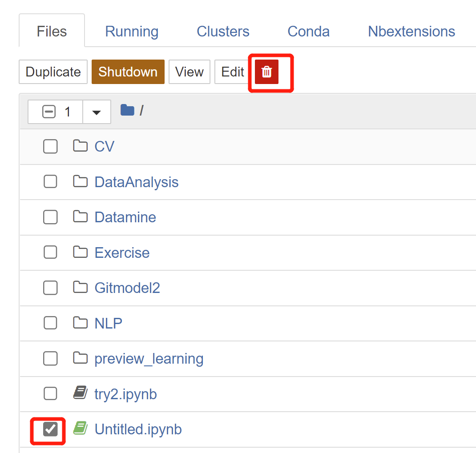
Task: Click the NLP folder icon
Action: point(80,323)
